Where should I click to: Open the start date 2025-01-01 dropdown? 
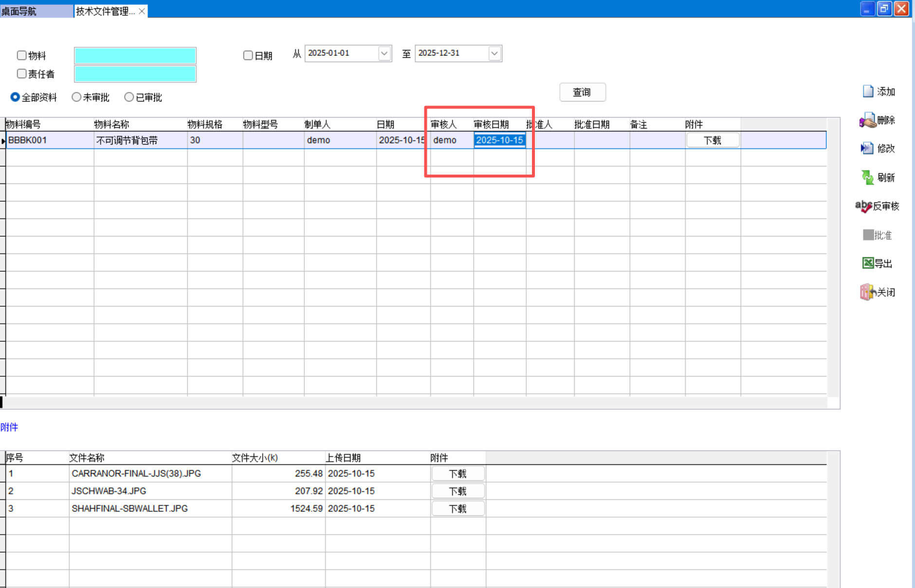pos(384,53)
